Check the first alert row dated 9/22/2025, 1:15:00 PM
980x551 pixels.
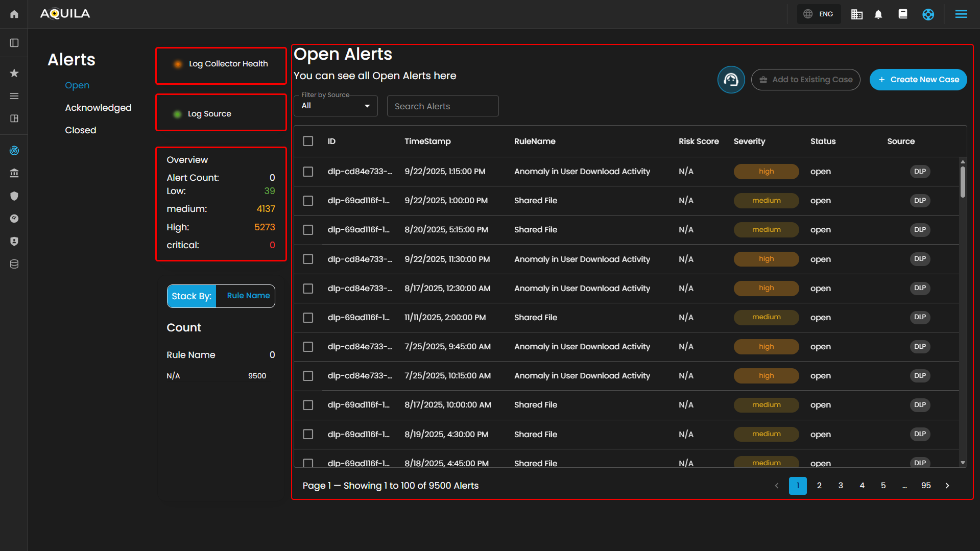coord(308,172)
